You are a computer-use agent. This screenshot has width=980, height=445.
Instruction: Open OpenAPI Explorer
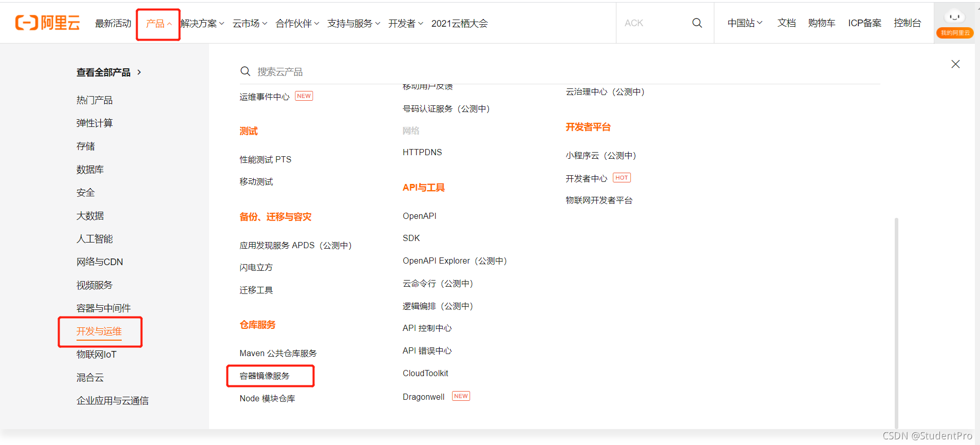pos(455,261)
